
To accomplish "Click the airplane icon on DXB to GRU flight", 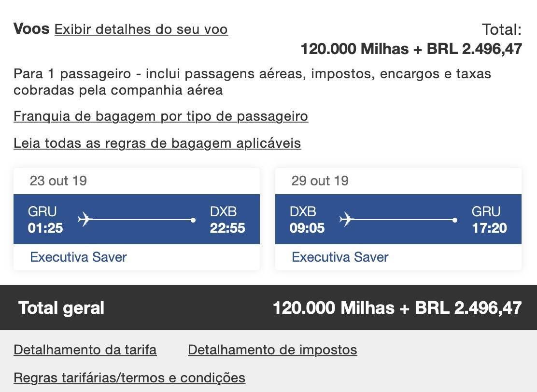I will click(x=347, y=219).
